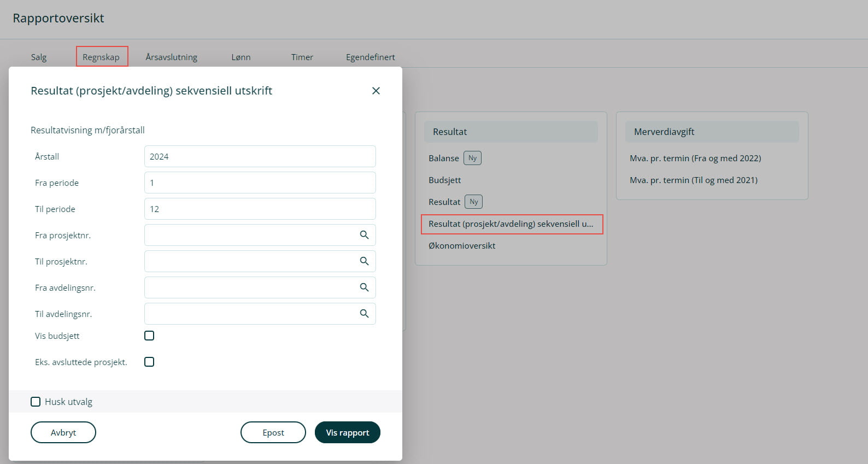Viewport: 868px width, 464px height.
Task: Open the Egendefinert tab
Action: click(370, 57)
